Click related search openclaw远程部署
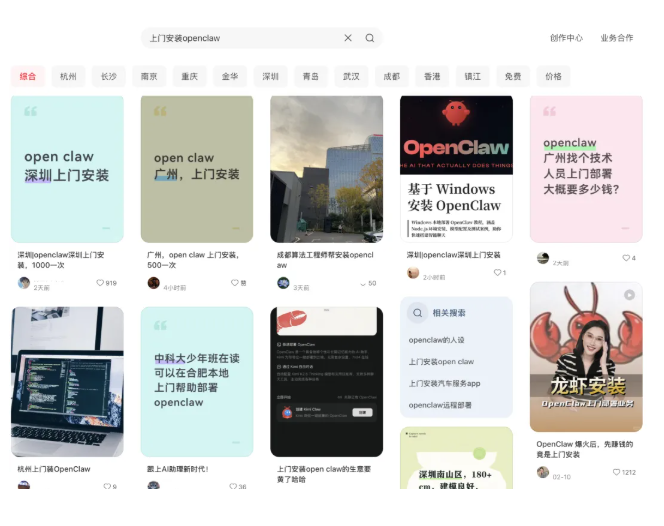This screenshot has width=664, height=526. tap(440, 405)
